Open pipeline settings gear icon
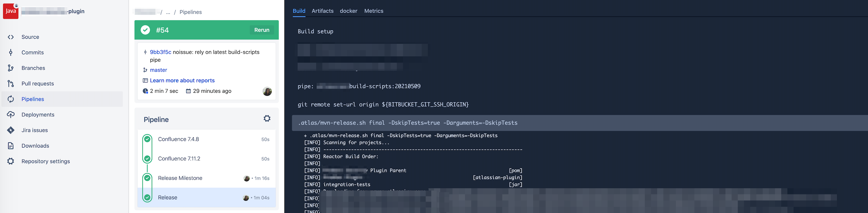The image size is (868, 213). pyautogui.click(x=267, y=119)
